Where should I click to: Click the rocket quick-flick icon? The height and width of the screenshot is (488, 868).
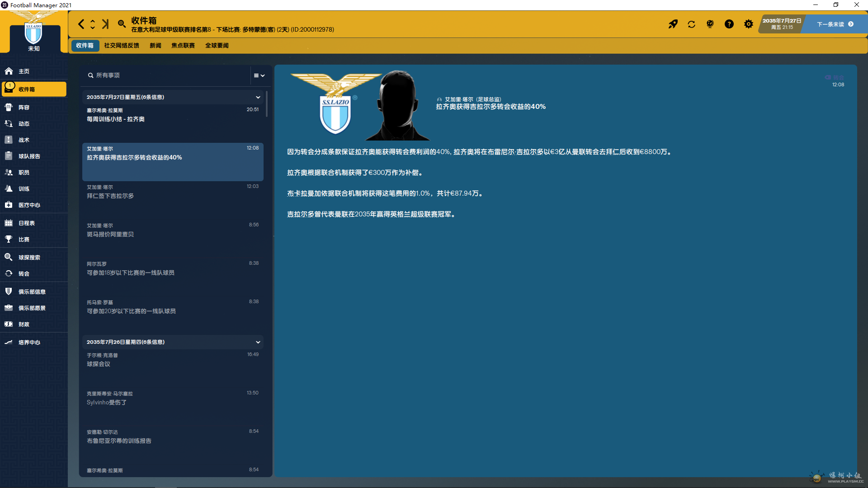pos(673,24)
